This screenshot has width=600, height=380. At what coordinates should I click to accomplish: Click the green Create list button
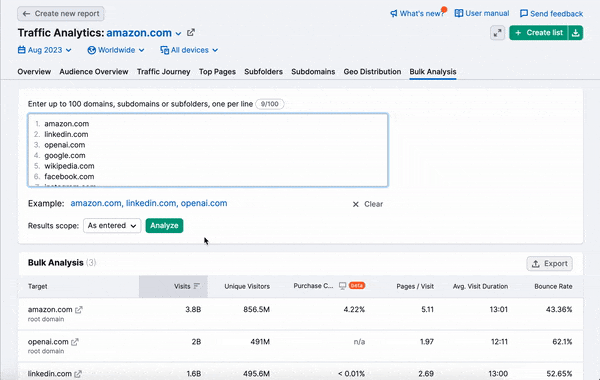click(539, 33)
